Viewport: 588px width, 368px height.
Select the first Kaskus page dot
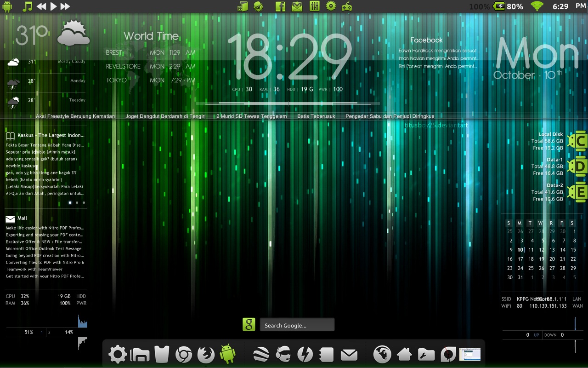tap(70, 202)
